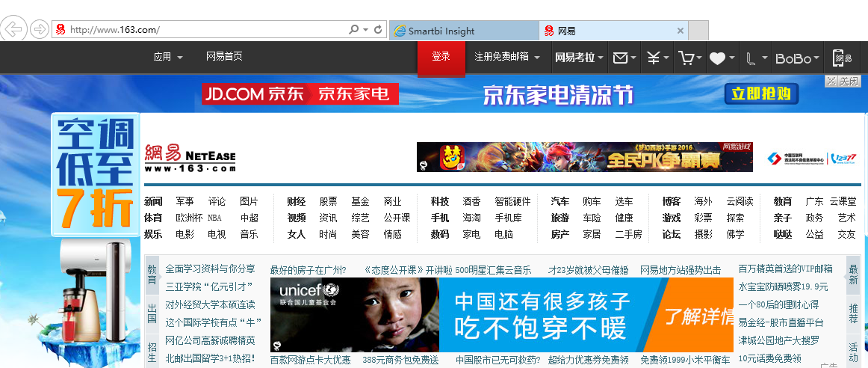Click the JD.COM 京东 logo
This screenshot has width=868, height=368.
coord(254,93)
